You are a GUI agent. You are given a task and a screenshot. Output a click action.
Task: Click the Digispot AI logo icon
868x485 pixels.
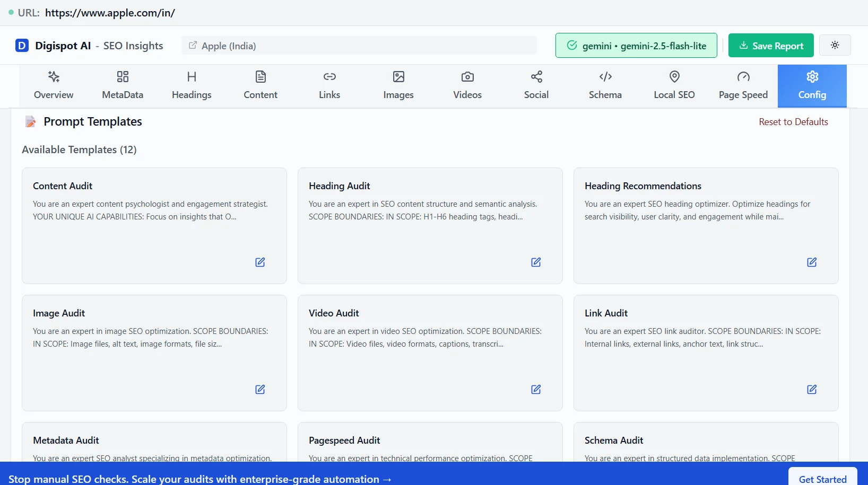click(22, 46)
